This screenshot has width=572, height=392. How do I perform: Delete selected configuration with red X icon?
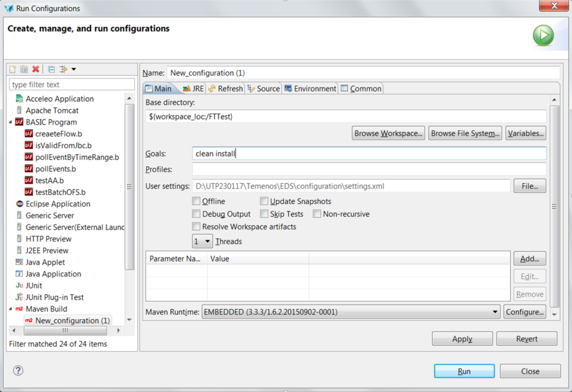click(36, 69)
